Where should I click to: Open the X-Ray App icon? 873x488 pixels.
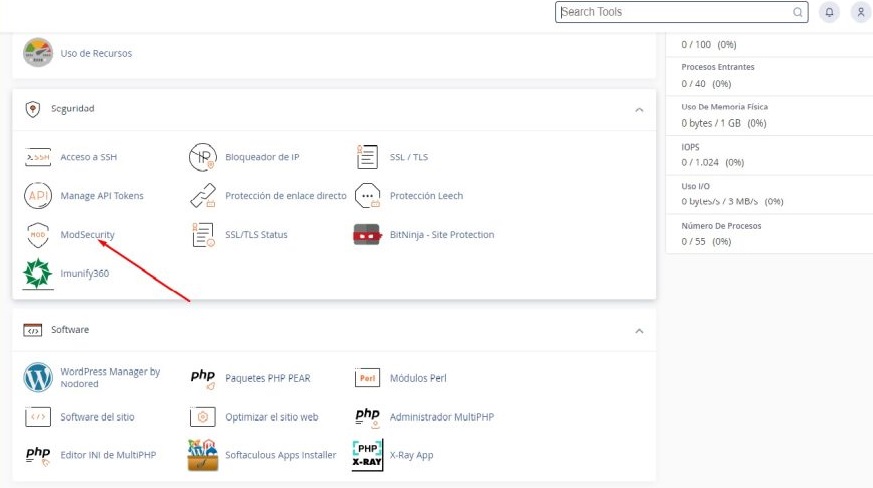pos(367,455)
